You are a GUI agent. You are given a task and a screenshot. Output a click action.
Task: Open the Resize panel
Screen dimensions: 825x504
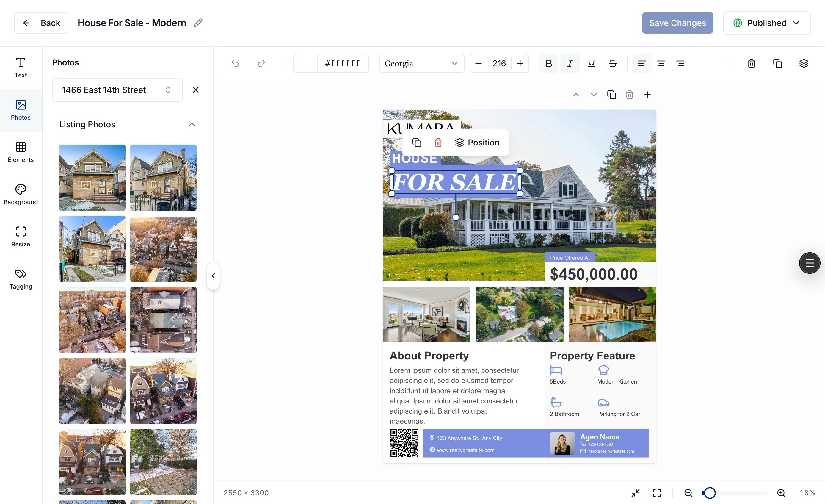tap(21, 236)
